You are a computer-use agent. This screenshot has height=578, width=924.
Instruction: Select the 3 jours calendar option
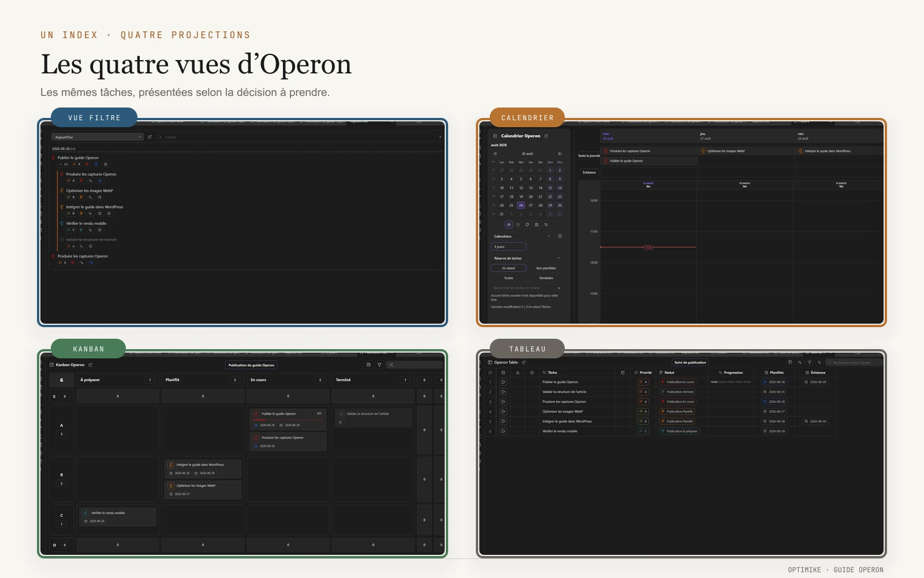(x=509, y=246)
